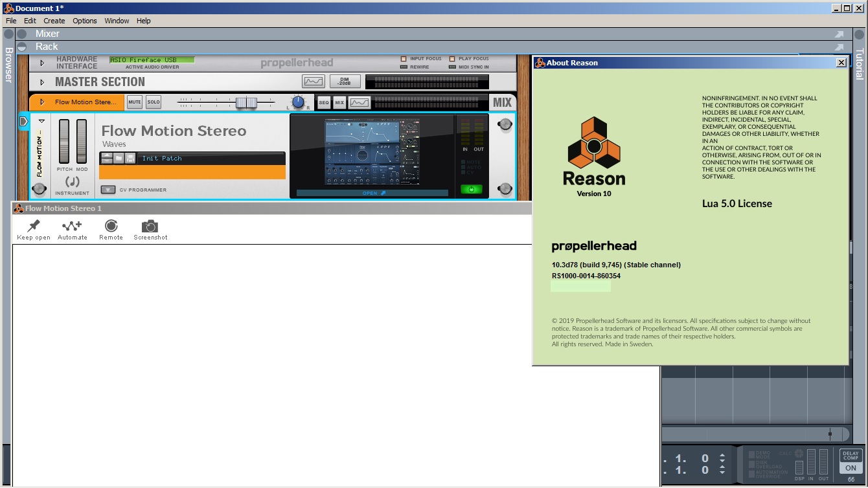Screen dimensions: 868x488
Task: Enable the Play Focus checkbox
Action: (452, 59)
